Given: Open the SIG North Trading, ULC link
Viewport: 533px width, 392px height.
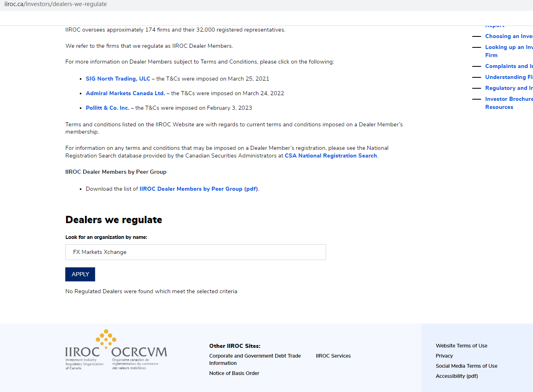Looking at the screenshot, I should click(x=118, y=79).
